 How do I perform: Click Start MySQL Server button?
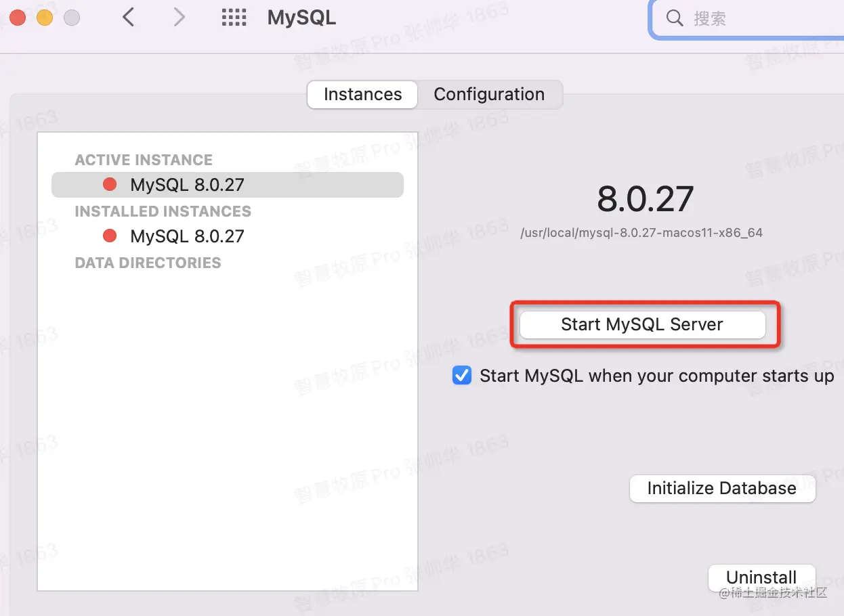tap(642, 324)
